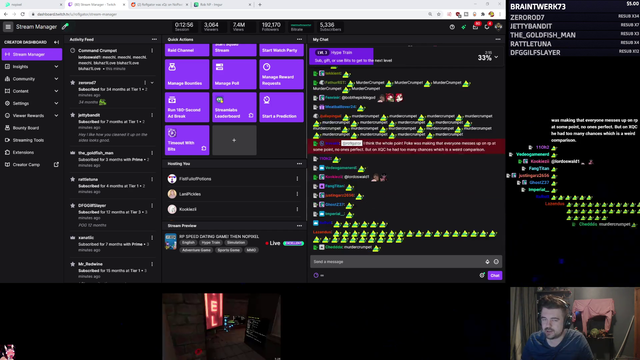The height and width of the screenshot is (360, 640).
Task: Open the profile avatar menu in the top bar
Action: point(498,27)
